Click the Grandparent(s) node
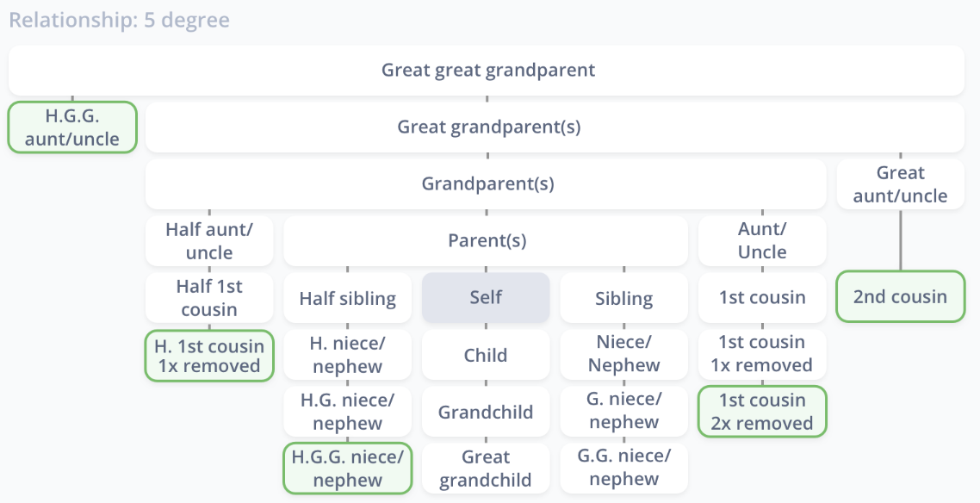Screen dimensions: 980x503 click(487, 183)
